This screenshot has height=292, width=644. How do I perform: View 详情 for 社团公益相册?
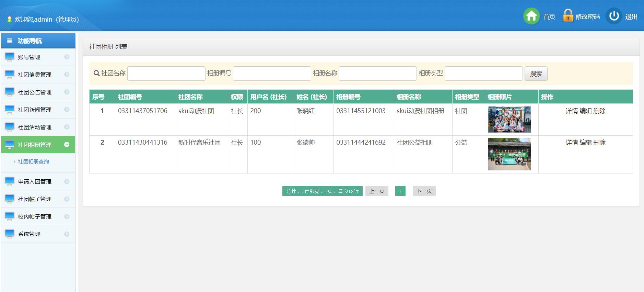pos(572,143)
